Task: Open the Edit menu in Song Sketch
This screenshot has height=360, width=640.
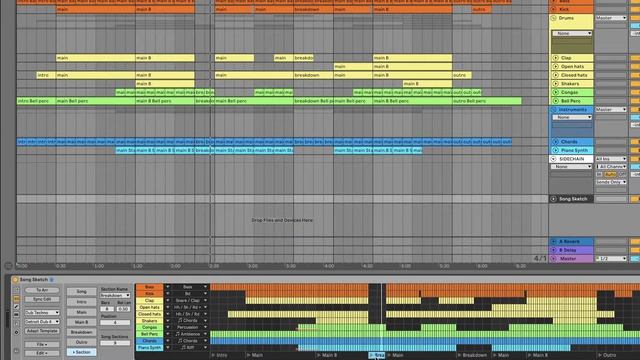Action: coord(42,353)
